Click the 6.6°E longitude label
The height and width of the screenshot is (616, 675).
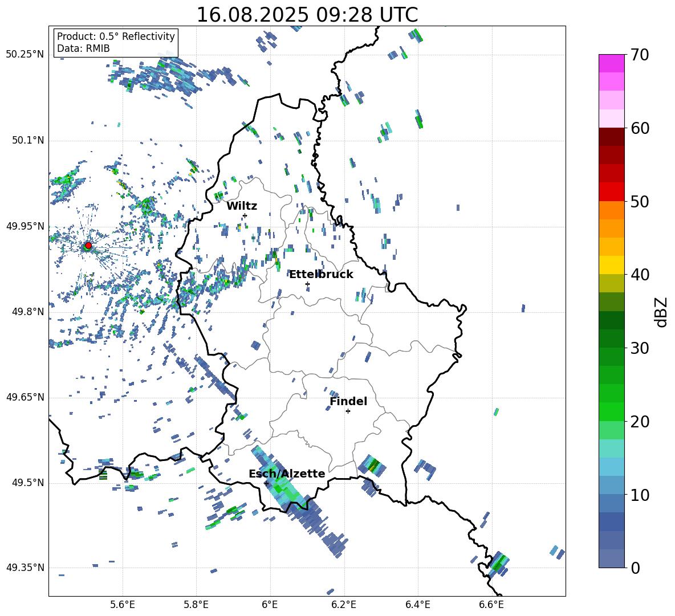click(x=491, y=605)
